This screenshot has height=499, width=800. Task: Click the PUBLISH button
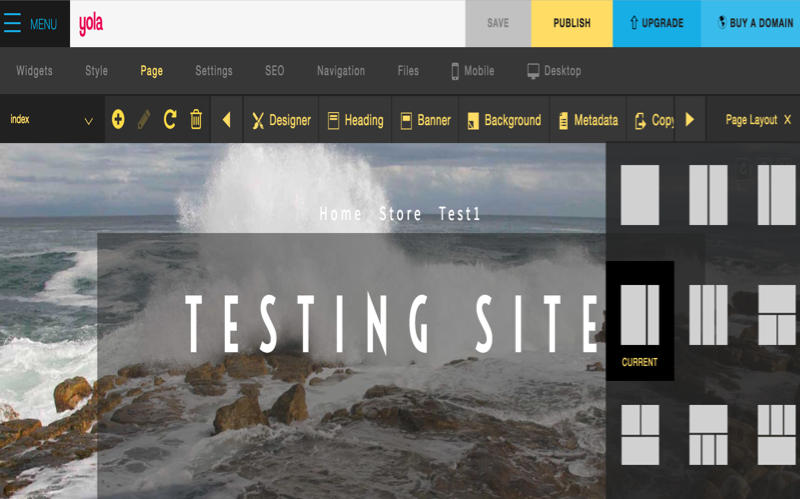coord(572,23)
